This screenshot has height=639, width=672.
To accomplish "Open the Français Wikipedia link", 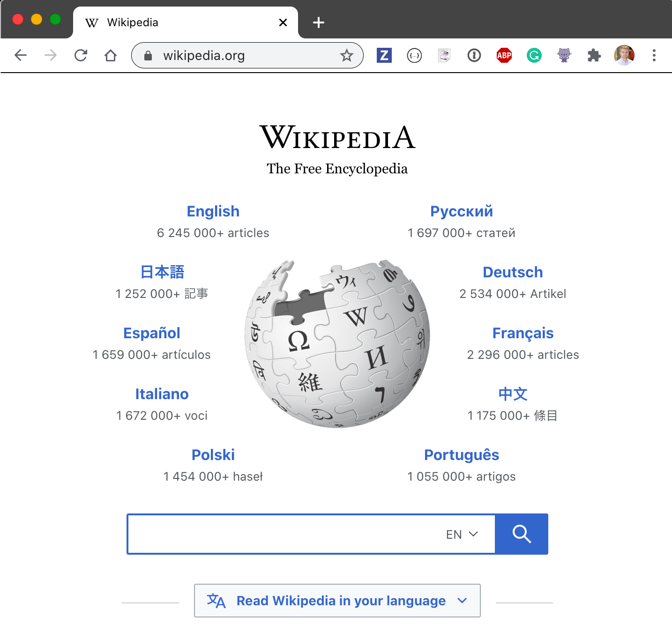I will pos(523,333).
